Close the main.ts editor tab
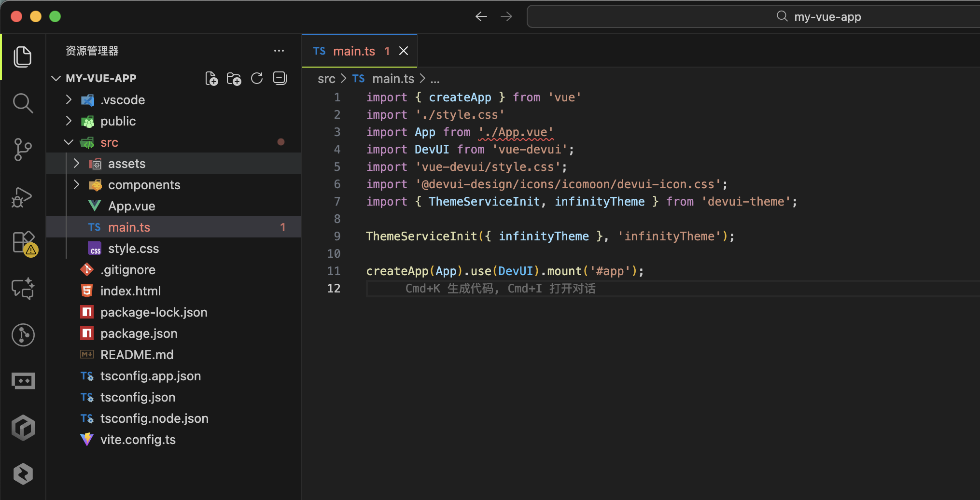This screenshot has width=980, height=500. pos(404,51)
